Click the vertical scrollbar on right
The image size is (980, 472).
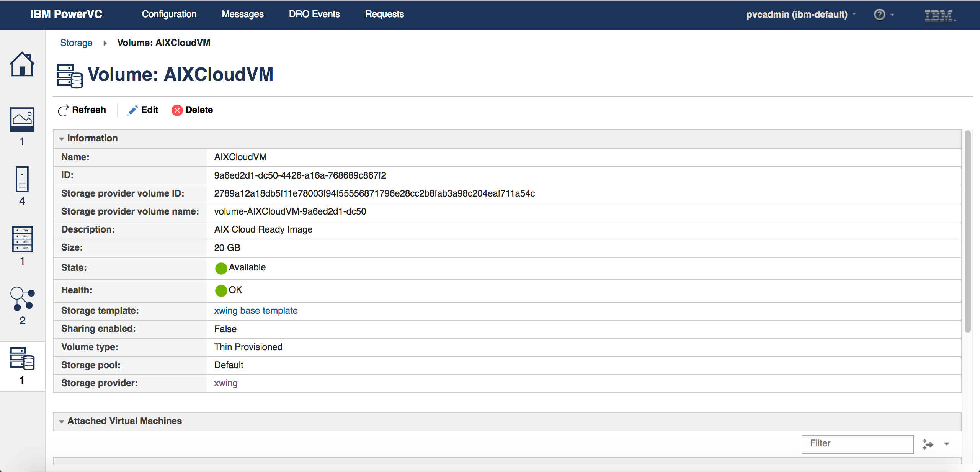[x=967, y=231]
